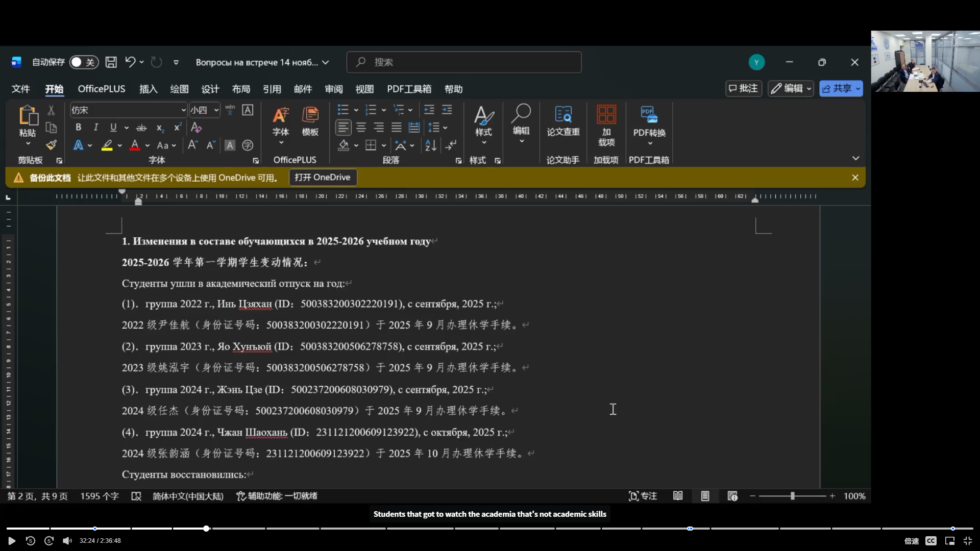The height and width of the screenshot is (551, 980).
Task: Switch to the 审阅 Review tab
Action: coord(333,89)
